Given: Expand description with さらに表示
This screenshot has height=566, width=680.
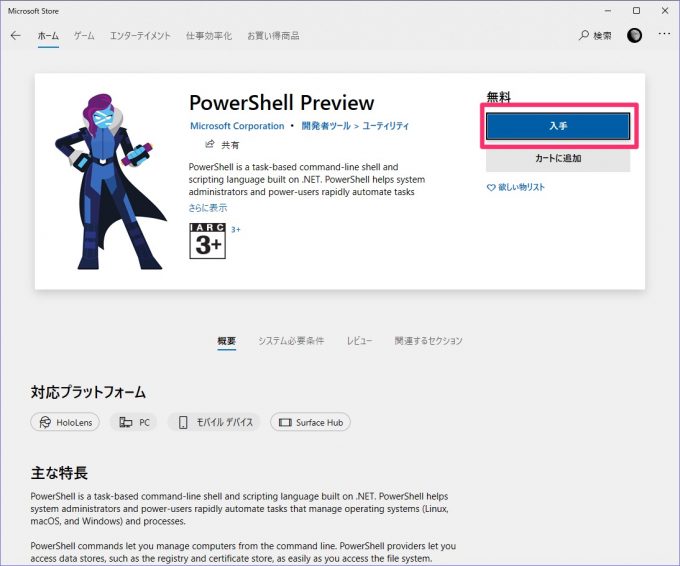Looking at the screenshot, I should pyautogui.click(x=208, y=208).
